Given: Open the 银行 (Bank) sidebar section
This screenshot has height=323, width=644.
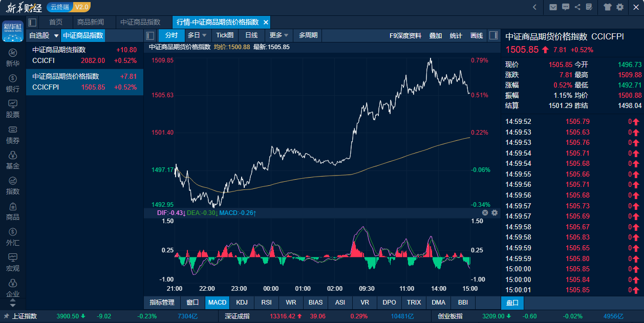Looking at the screenshot, I should [13, 83].
